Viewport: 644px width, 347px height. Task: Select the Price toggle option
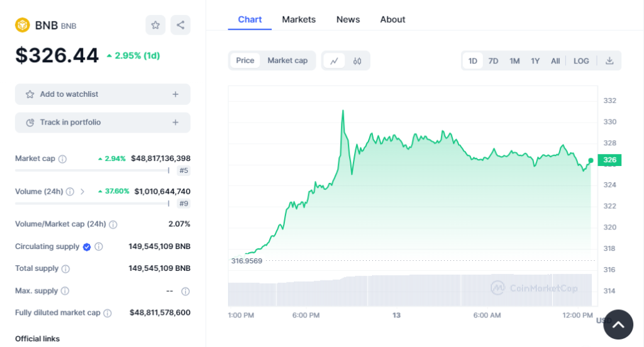(245, 60)
